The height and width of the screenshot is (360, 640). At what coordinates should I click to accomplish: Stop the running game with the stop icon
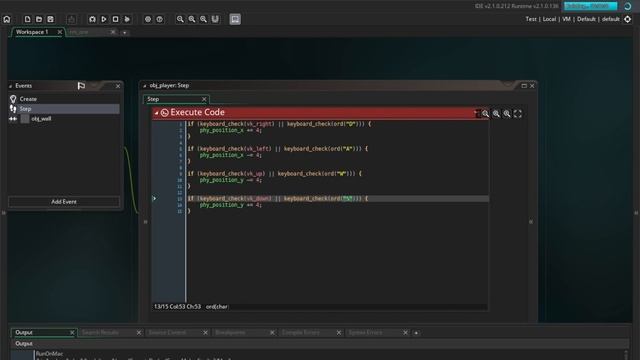(x=116, y=19)
